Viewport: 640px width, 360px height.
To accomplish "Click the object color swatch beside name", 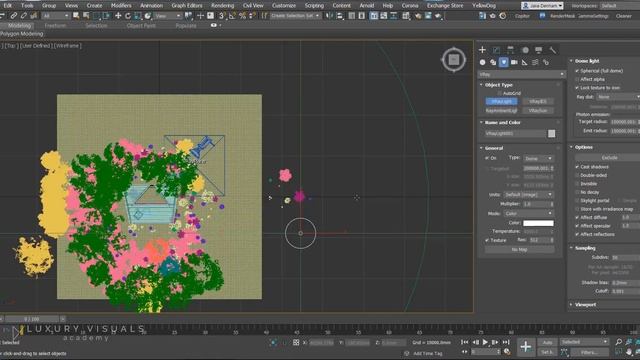I will tap(551, 133).
